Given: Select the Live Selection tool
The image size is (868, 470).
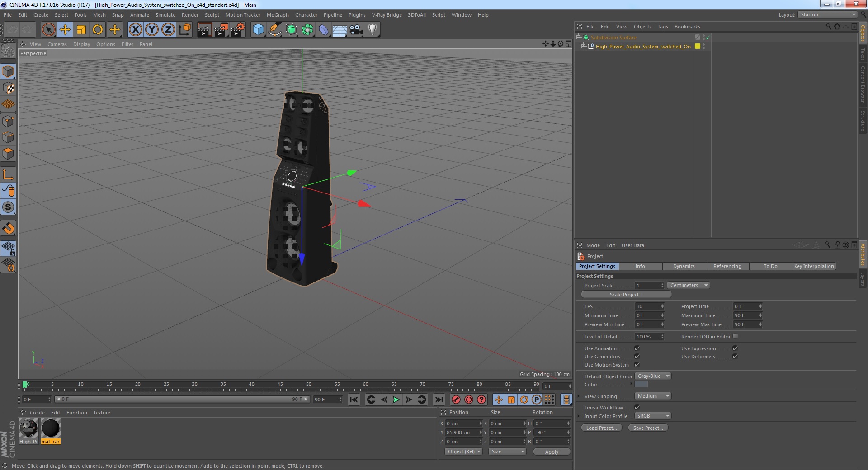Looking at the screenshot, I should 48,30.
